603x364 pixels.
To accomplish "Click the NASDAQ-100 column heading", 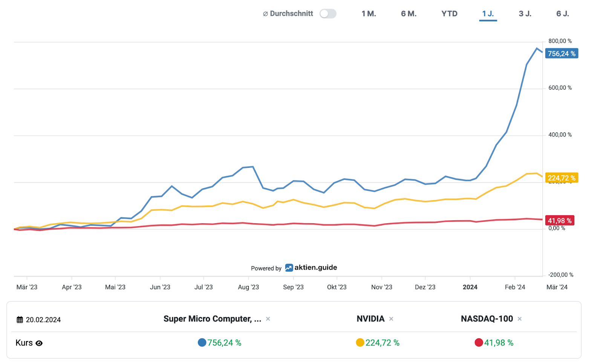I will (x=487, y=319).
